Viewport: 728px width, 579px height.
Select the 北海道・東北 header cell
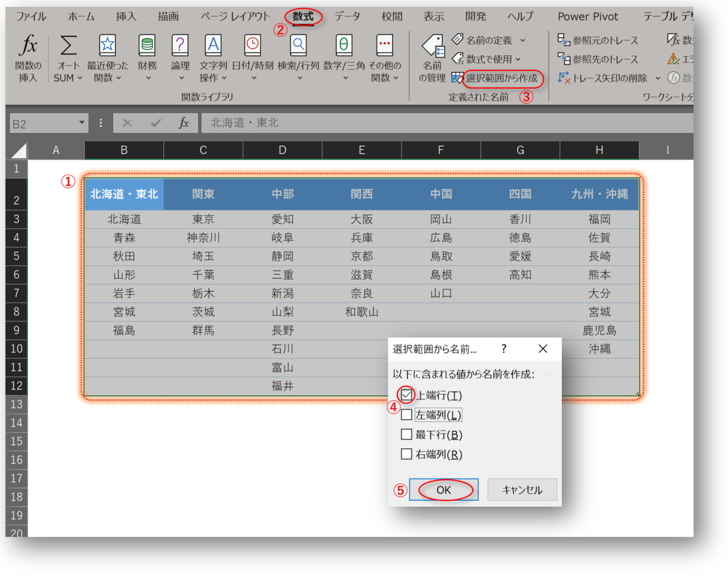pyautogui.click(x=124, y=194)
